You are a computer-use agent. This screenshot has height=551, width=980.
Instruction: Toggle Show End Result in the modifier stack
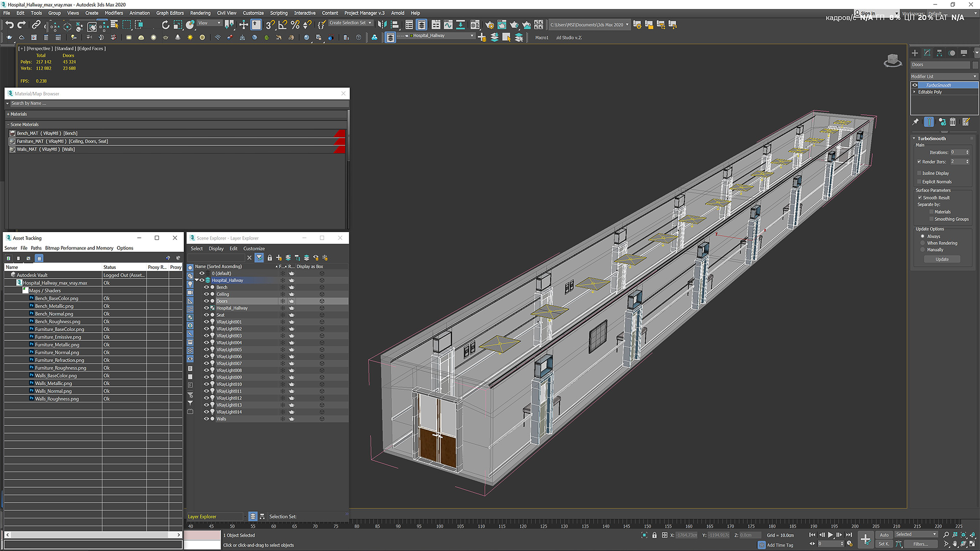[929, 122]
